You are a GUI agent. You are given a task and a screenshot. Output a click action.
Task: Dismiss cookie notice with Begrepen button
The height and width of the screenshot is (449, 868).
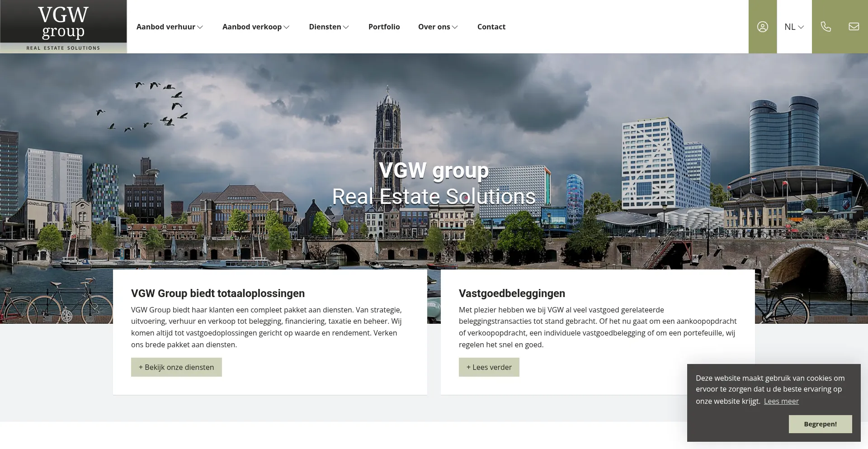[x=820, y=424]
